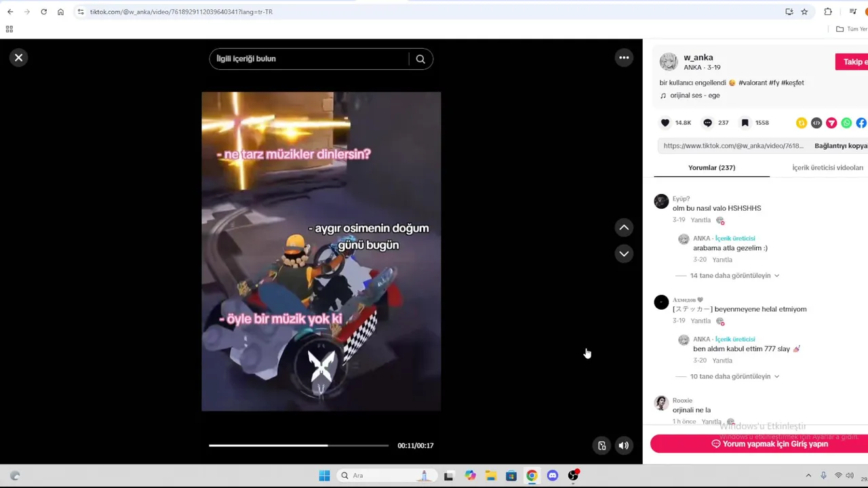Reply to ANKA's 'arabama atla gezelim' comment

(x=722, y=260)
